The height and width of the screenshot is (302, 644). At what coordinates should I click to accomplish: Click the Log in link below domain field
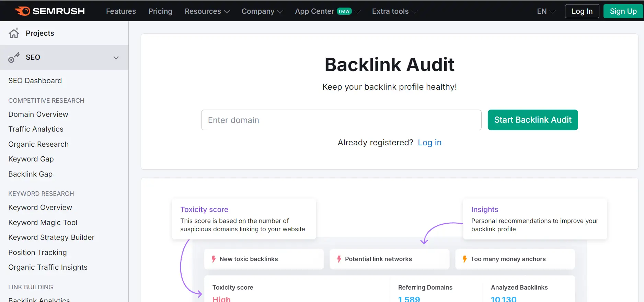[x=429, y=143]
